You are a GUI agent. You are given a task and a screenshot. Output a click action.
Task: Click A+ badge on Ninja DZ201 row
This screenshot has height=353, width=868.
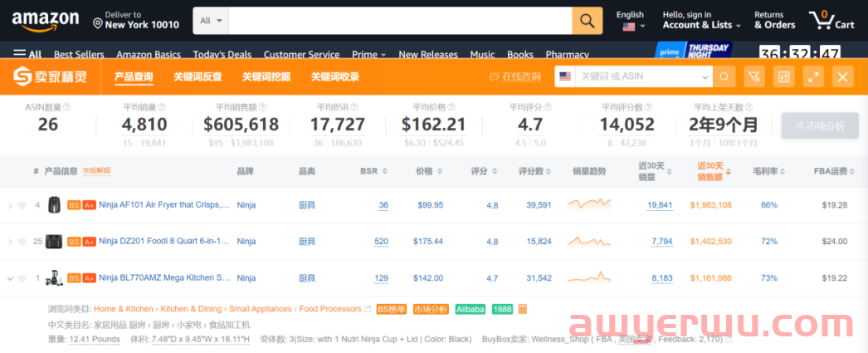[x=89, y=242]
